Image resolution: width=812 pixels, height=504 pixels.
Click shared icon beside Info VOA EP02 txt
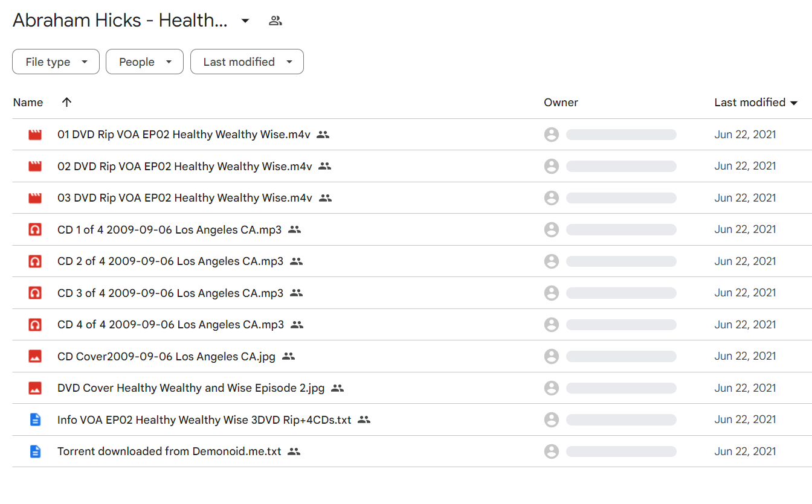tap(364, 419)
